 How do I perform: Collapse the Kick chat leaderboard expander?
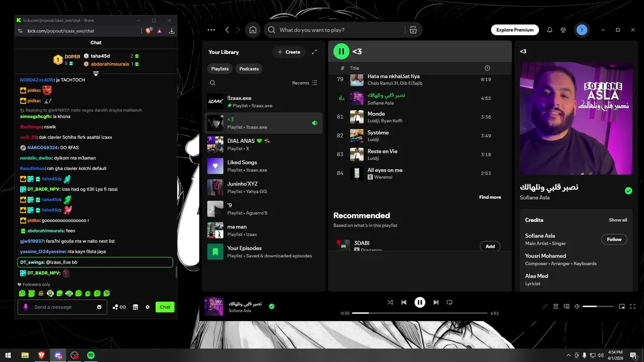96,74
